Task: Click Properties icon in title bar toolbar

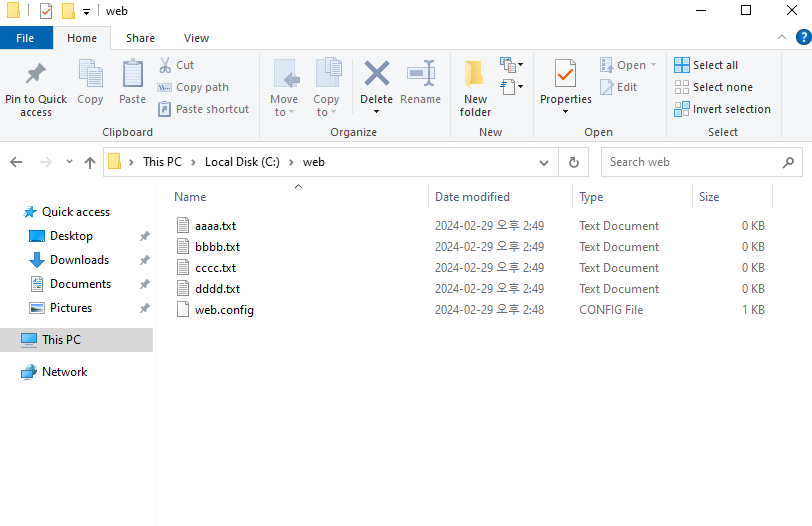Action: (x=46, y=10)
